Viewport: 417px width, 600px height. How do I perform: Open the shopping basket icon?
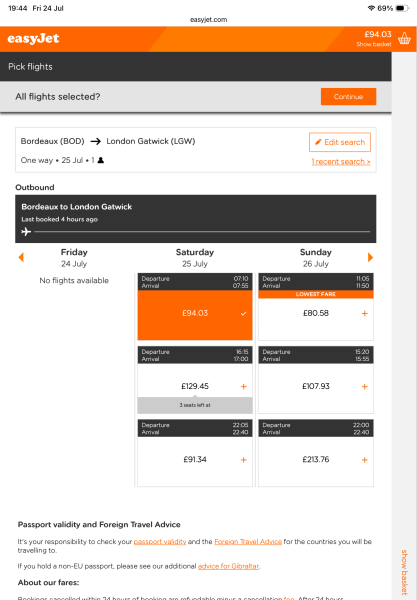tap(404, 39)
